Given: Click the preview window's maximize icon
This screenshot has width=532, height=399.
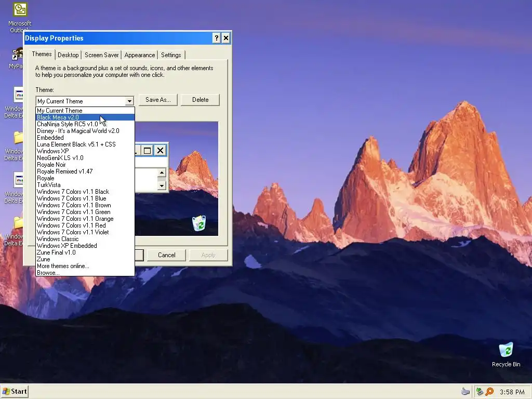Looking at the screenshot, I should point(147,150).
